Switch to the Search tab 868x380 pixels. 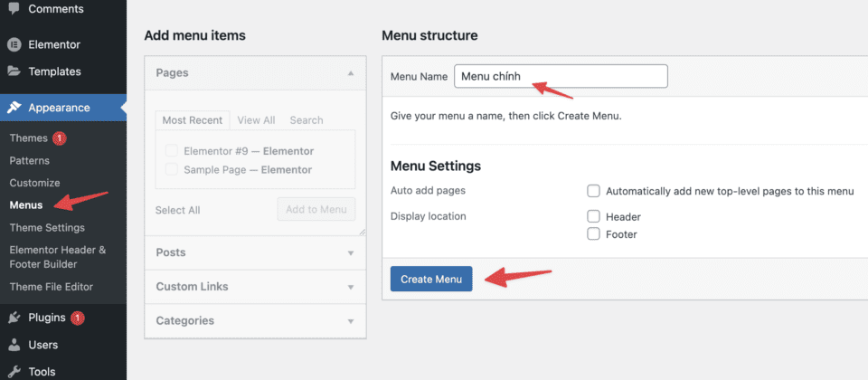click(307, 120)
